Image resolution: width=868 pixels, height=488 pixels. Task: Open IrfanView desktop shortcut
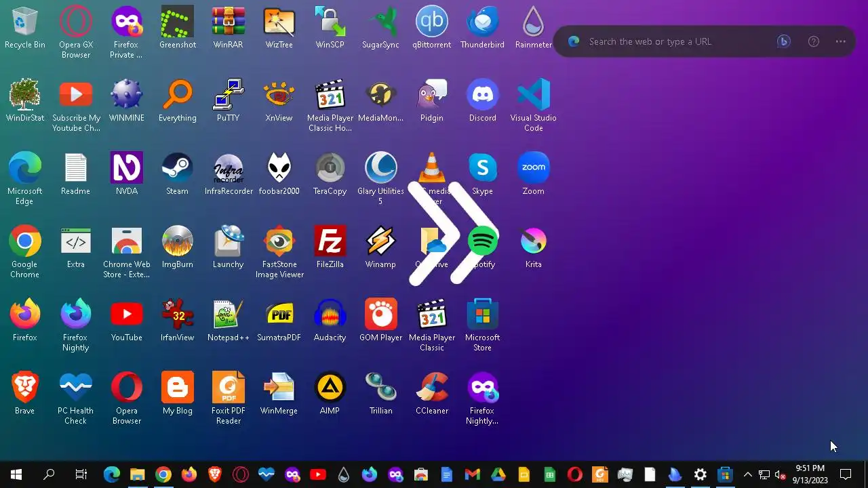178,321
